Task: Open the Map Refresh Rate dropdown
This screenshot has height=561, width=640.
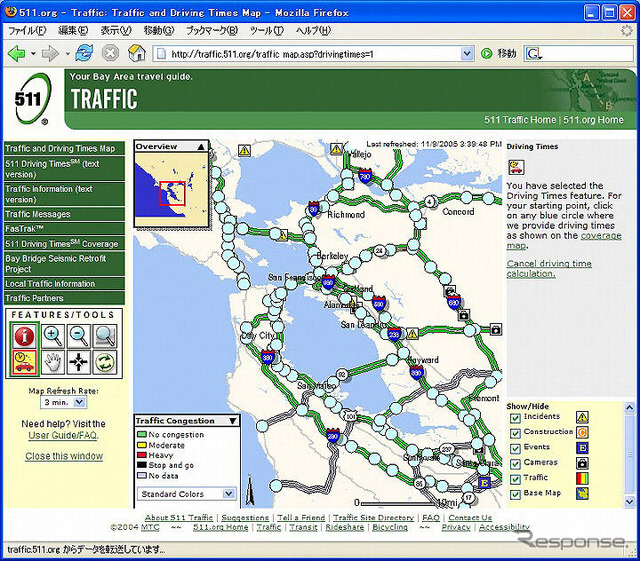Action: 64,402
